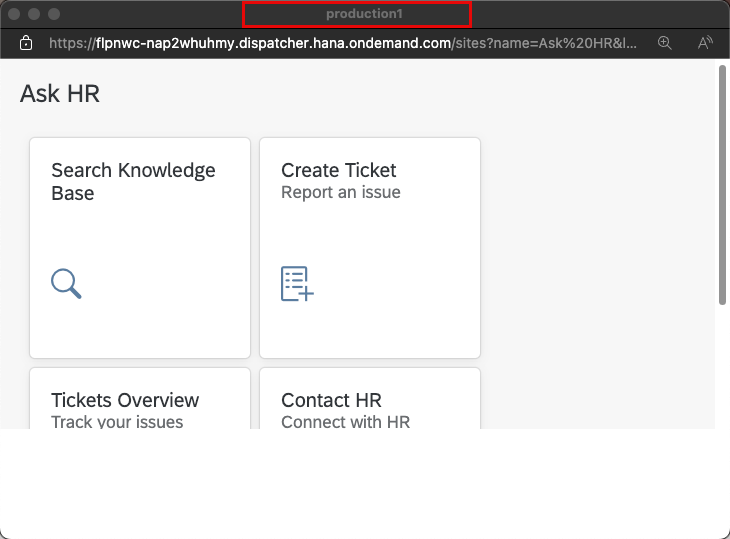Image resolution: width=730 pixels, height=539 pixels.
Task: Click the Ask HR page heading
Action: (x=60, y=94)
